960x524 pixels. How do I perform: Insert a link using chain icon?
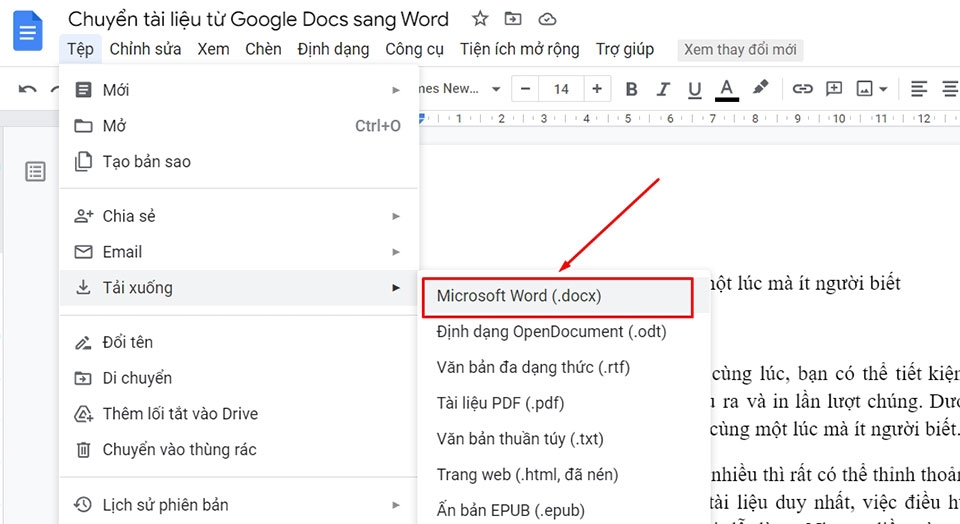click(802, 89)
